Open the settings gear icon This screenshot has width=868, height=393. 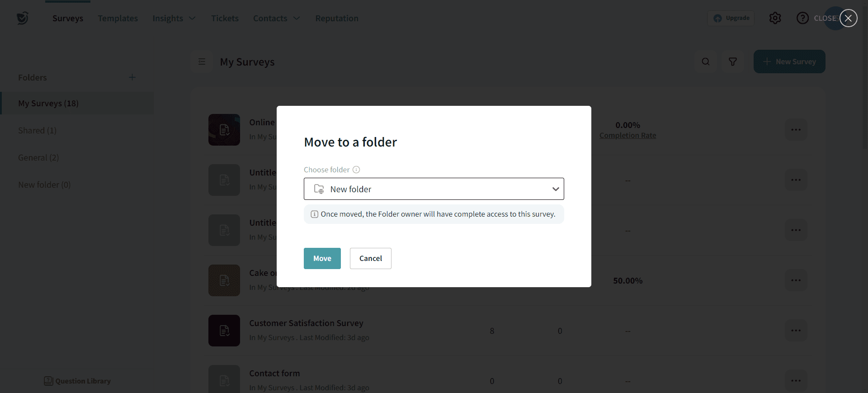pos(775,18)
